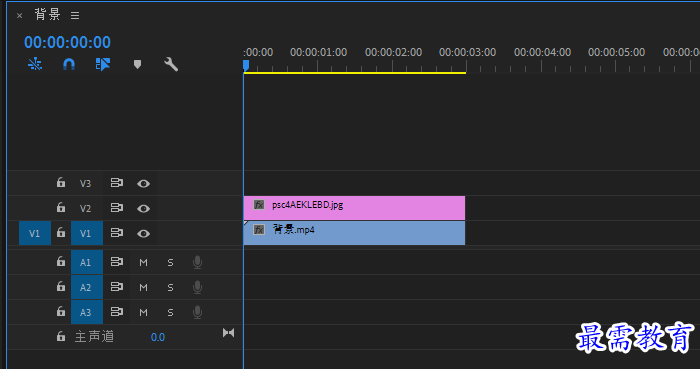Toggle sync lock on V1
Screen dimensions: 700x369
(x=117, y=233)
